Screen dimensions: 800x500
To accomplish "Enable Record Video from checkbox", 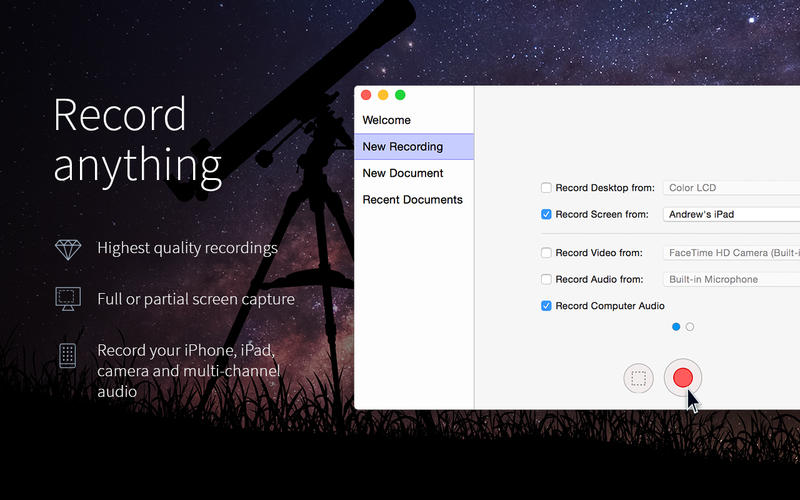I will tap(546, 253).
